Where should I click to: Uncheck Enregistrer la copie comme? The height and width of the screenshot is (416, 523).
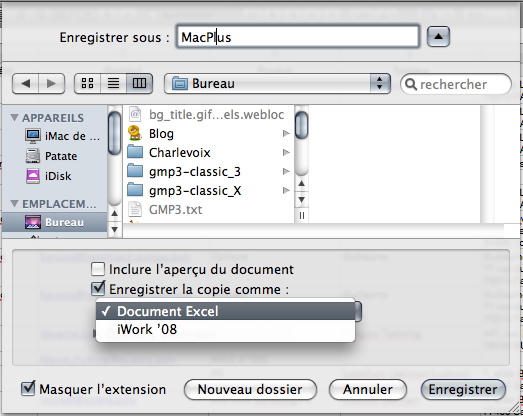point(98,289)
